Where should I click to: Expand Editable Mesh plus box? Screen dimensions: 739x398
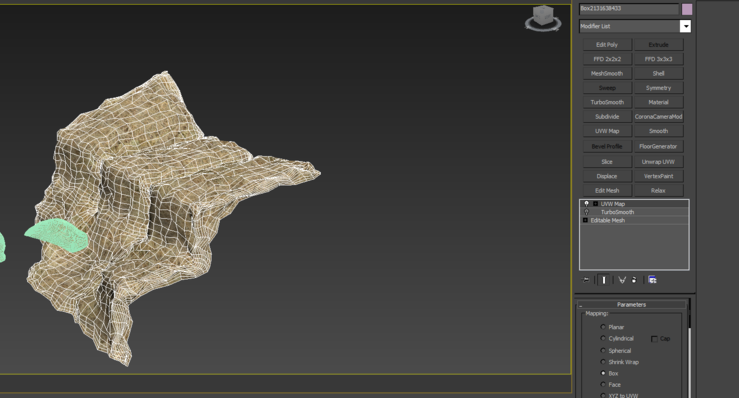tap(585, 220)
